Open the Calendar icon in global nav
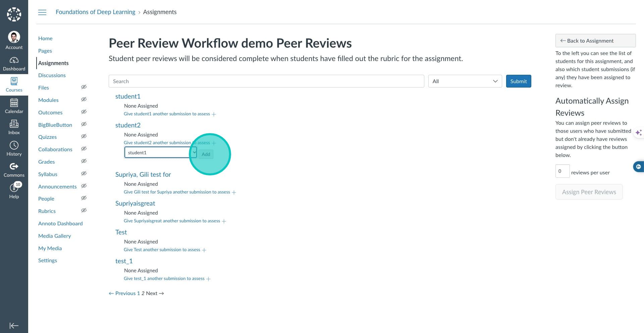Screen dimensions: 644x333 pyautogui.click(x=14, y=103)
